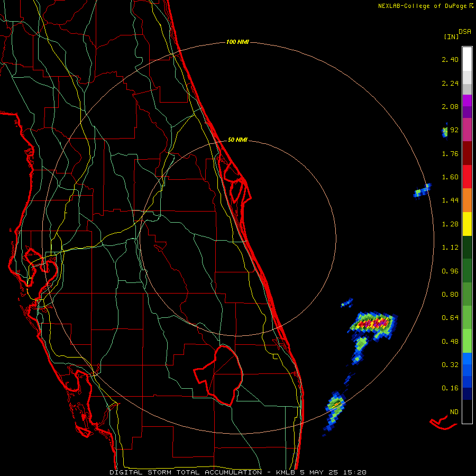Select the 2.24 legend value
Viewport: 476px width, 476px height.
pos(450,83)
